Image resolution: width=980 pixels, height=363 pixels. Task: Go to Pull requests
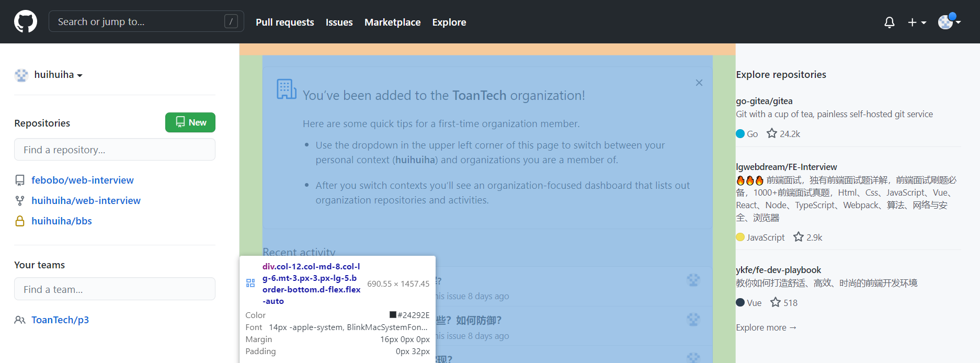[285, 22]
